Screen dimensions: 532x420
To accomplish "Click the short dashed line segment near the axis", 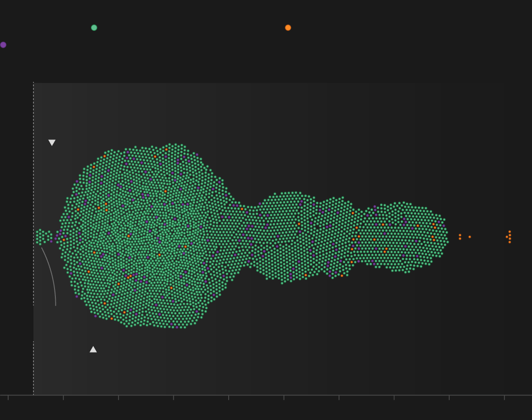I will (x=33, y=367).
